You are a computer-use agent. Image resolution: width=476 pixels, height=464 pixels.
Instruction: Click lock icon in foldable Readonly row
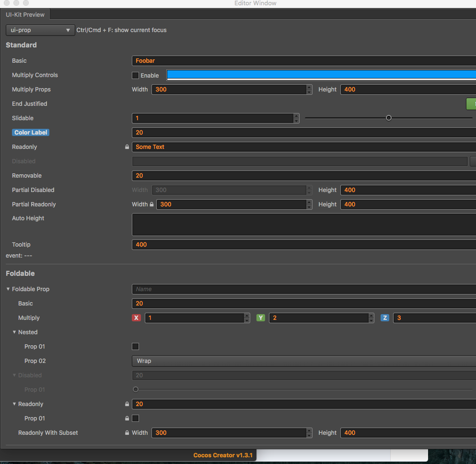tap(127, 404)
